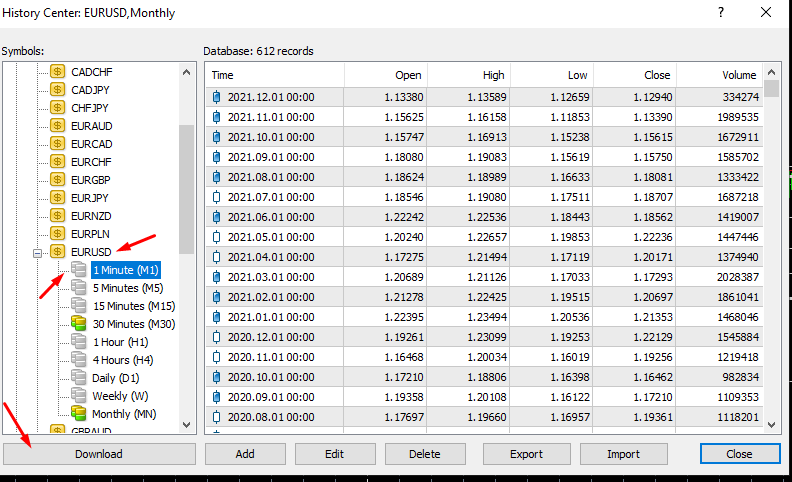
Task: Click the volume value 1585702
Action: tap(738, 157)
